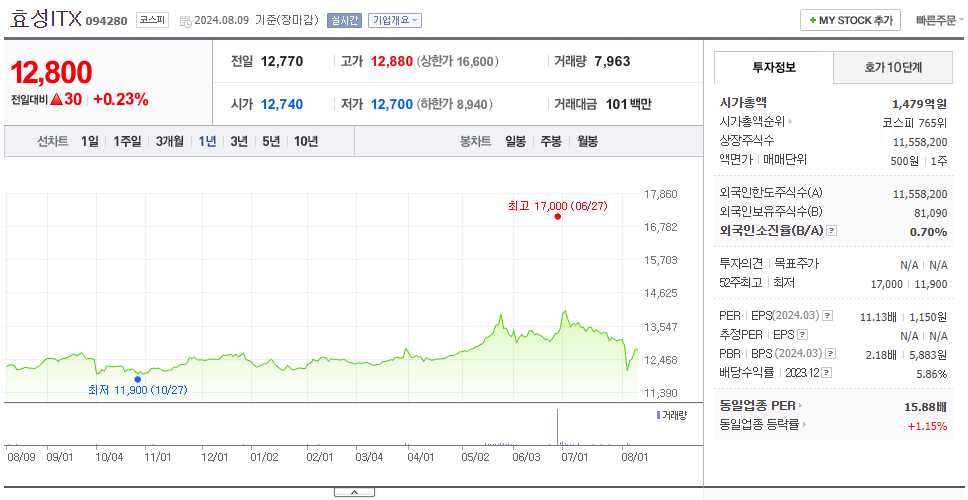The width and height of the screenshot is (968, 500).
Task: Show the 일봉 candle chart
Action: [x=515, y=141]
